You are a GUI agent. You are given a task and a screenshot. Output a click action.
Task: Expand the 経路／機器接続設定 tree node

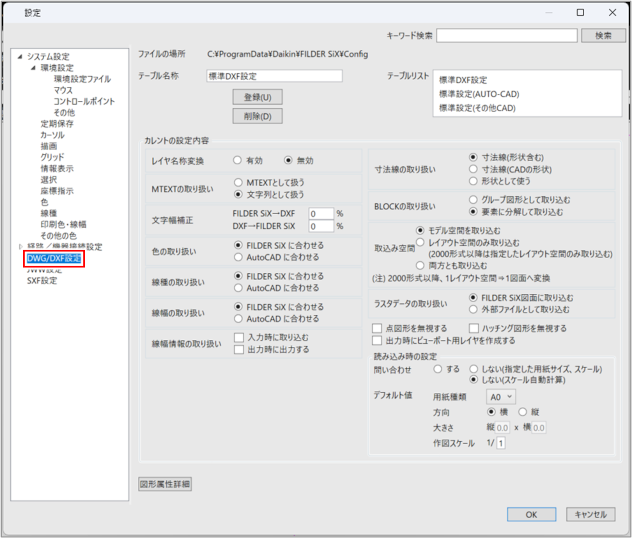tap(20, 247)
